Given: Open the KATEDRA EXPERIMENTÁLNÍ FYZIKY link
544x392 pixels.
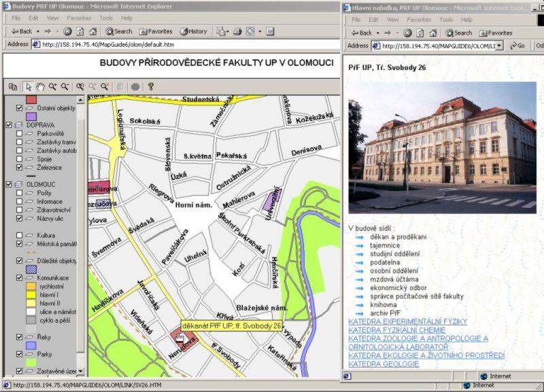Looking at the screenshot, I should tap(407, 321).
